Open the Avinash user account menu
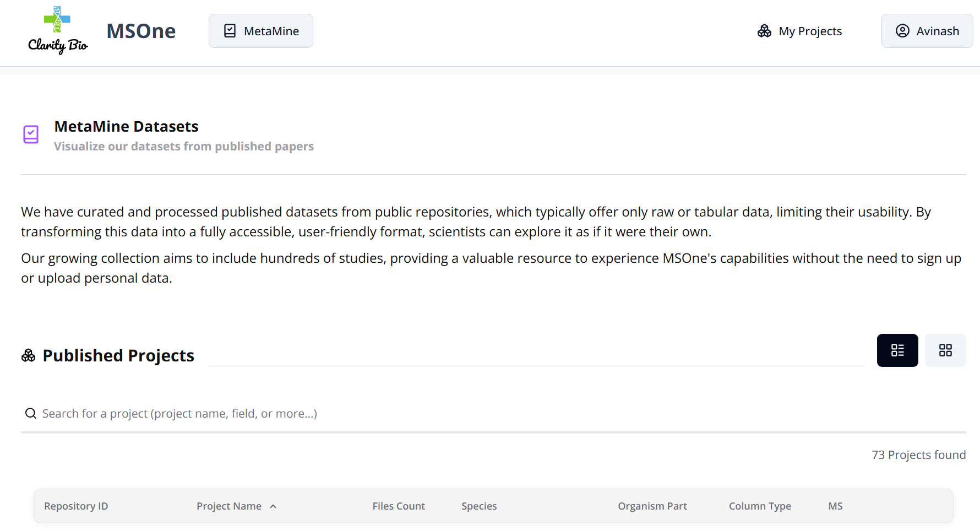Screen dimensions: 980x530 (x=927, y=31)
